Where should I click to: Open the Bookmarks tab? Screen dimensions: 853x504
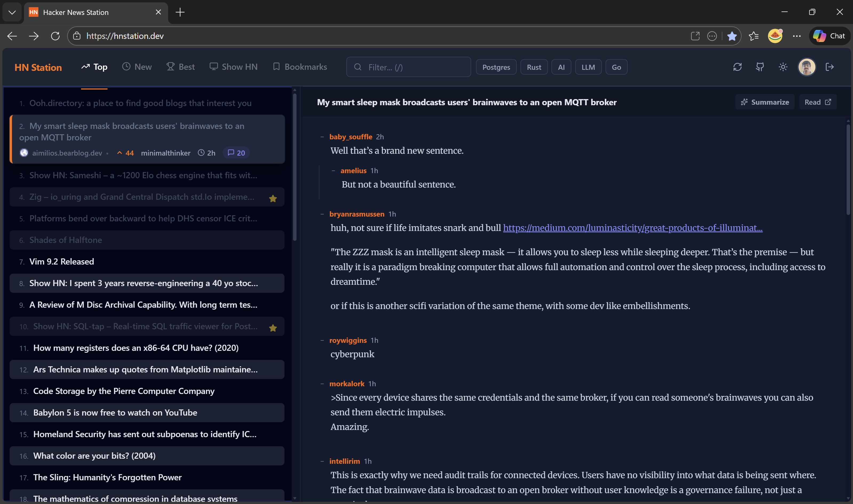pos(300,67)
